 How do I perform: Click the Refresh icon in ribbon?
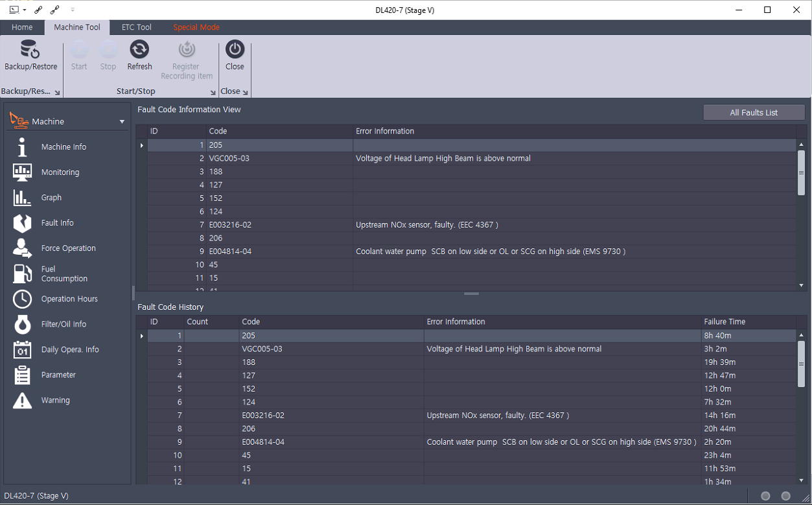pos(139,49)
